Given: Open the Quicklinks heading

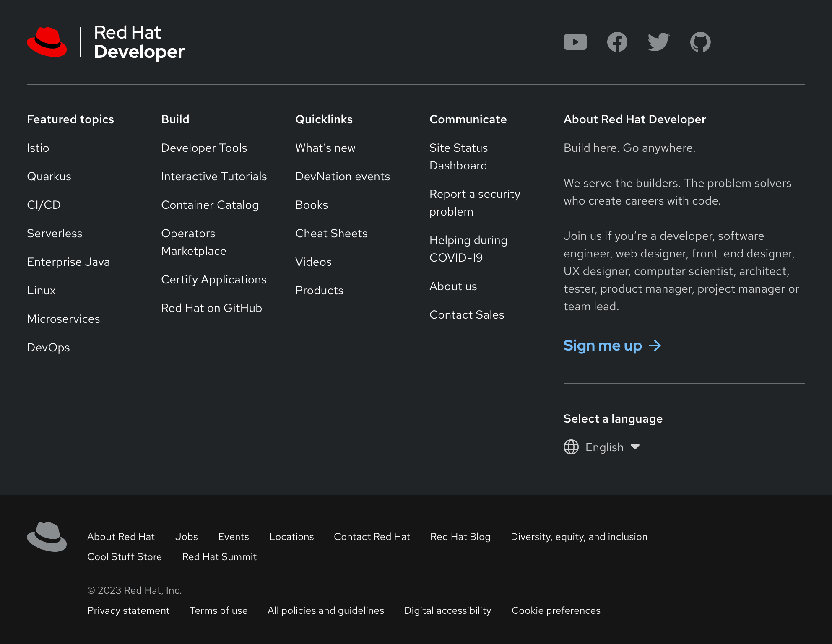Looking at the screenshot, I should 324,119.
